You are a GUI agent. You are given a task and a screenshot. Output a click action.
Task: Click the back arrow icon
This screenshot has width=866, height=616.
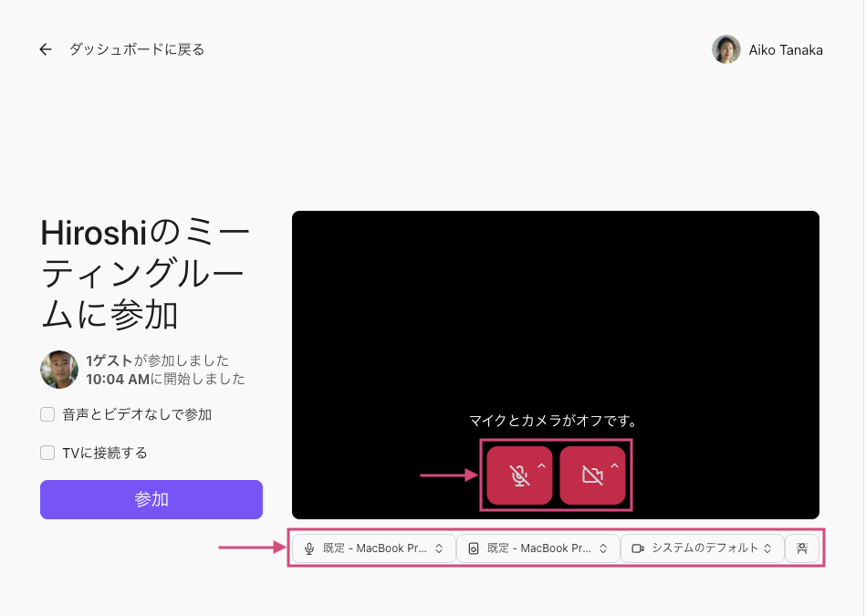(x=46, y=50)
